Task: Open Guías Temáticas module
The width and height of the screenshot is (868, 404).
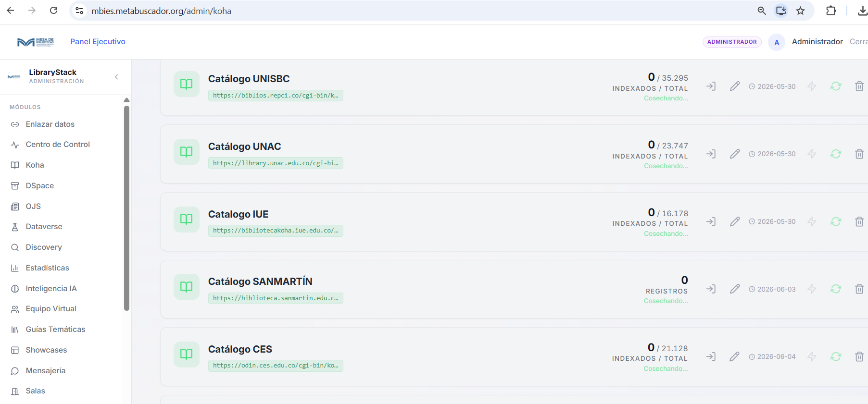Action: [55, 330]
